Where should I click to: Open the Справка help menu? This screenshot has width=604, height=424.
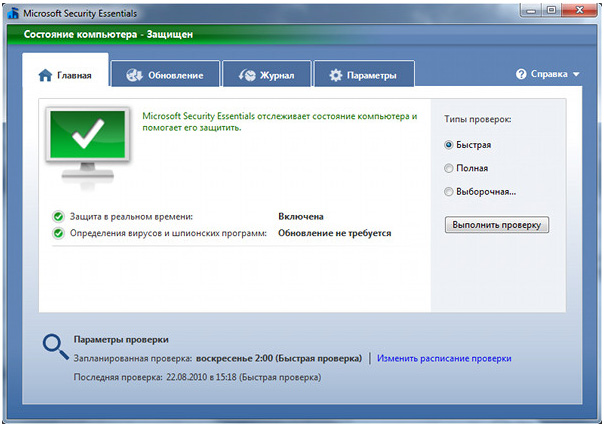click(547, 74)
